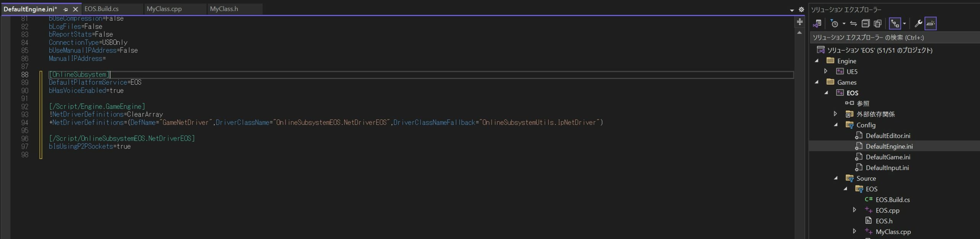
Task: Open DefaultGame.ini file
Action: coord(888,157)
